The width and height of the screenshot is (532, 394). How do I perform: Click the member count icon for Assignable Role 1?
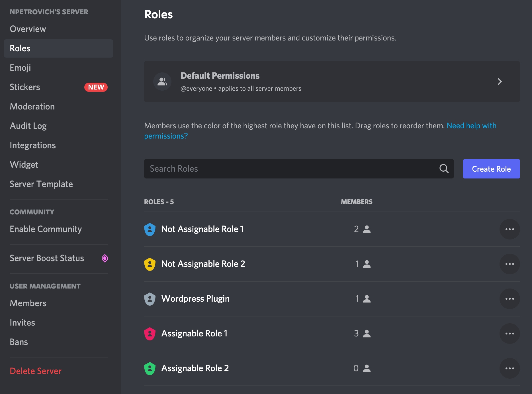point(367,334)
